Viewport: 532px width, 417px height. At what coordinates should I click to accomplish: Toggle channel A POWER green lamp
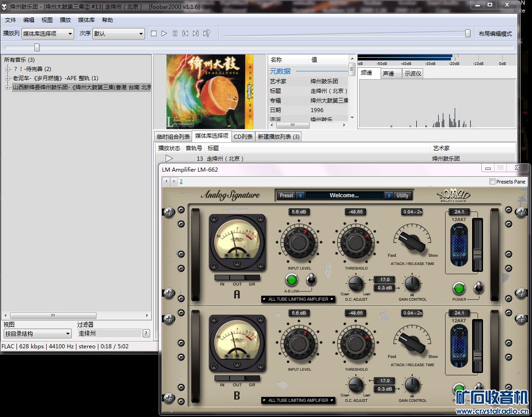tap(459, 288)
